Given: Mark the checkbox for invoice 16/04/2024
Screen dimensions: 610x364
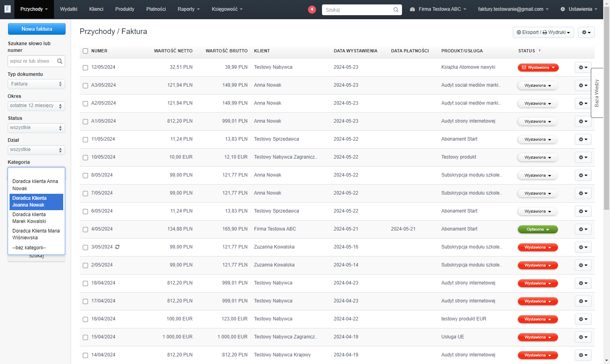Looking at the screenshot, I should [x=85, y=319].
